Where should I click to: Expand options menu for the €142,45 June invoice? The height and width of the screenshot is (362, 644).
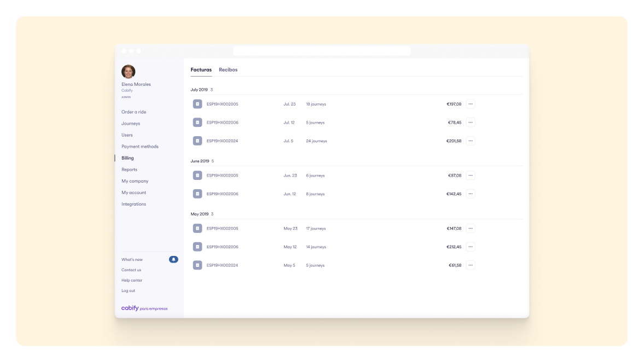[471, 194]
